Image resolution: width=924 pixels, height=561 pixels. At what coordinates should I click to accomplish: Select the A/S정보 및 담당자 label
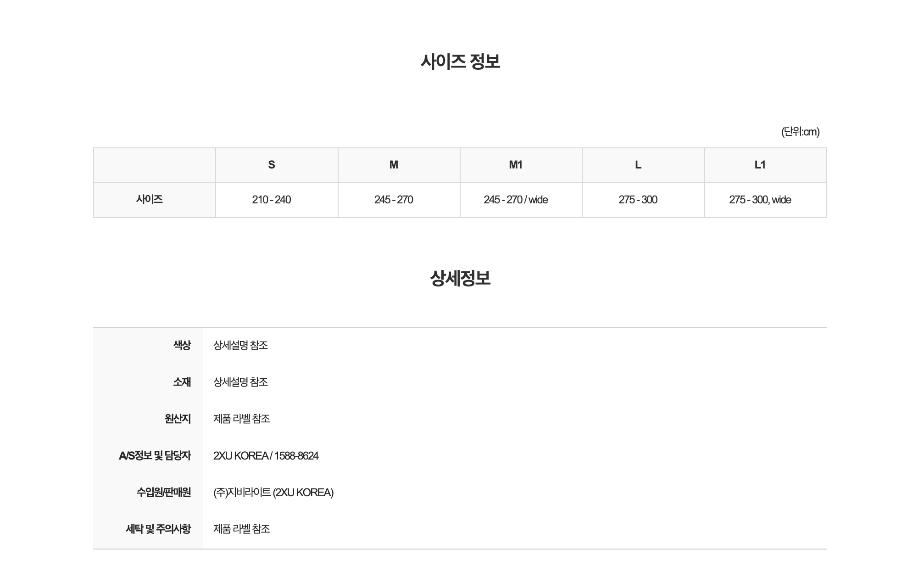[x=155, y=455]
